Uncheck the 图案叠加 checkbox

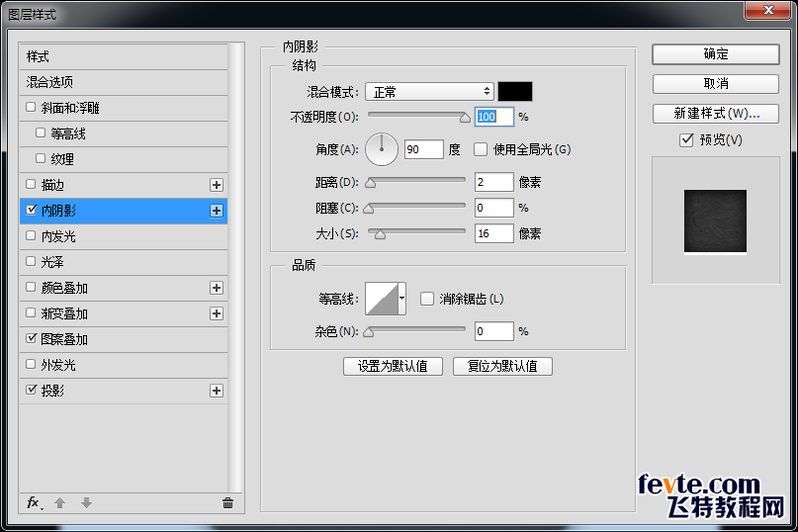pos(31,338)
